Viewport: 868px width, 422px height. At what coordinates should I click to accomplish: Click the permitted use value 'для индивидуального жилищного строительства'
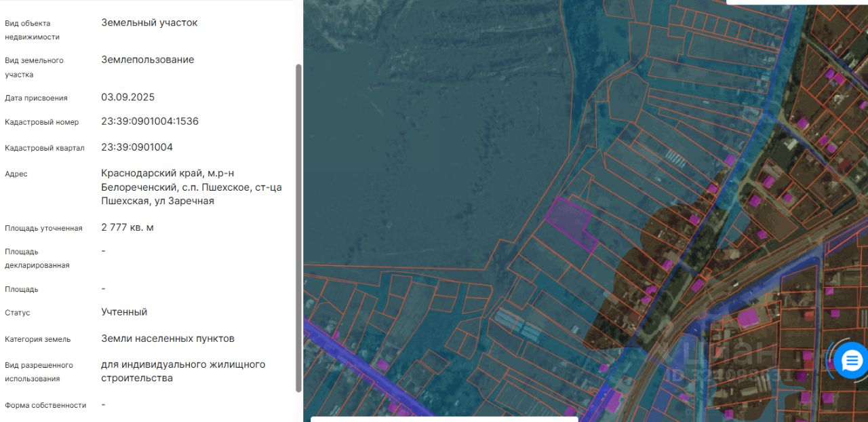pyautogui.click(x=183, y=371)
